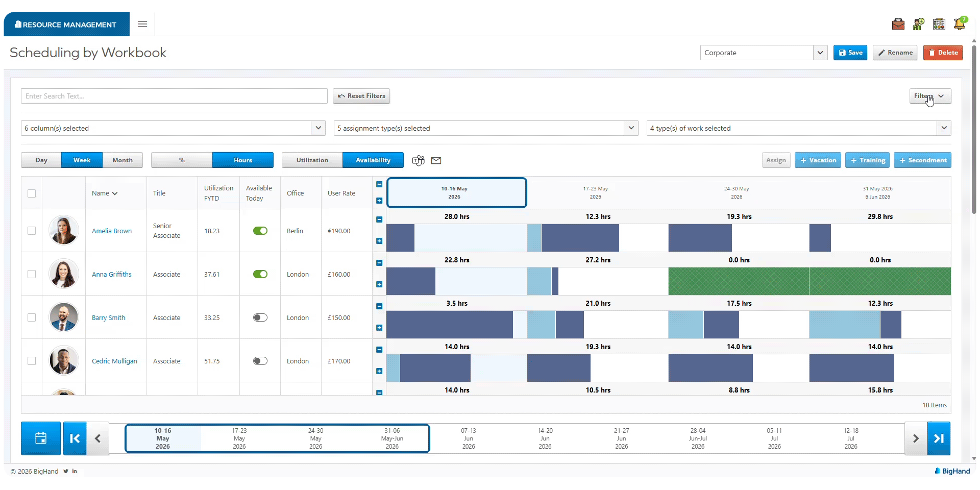Select the Utilization view tab

click(x=312, y=160)
